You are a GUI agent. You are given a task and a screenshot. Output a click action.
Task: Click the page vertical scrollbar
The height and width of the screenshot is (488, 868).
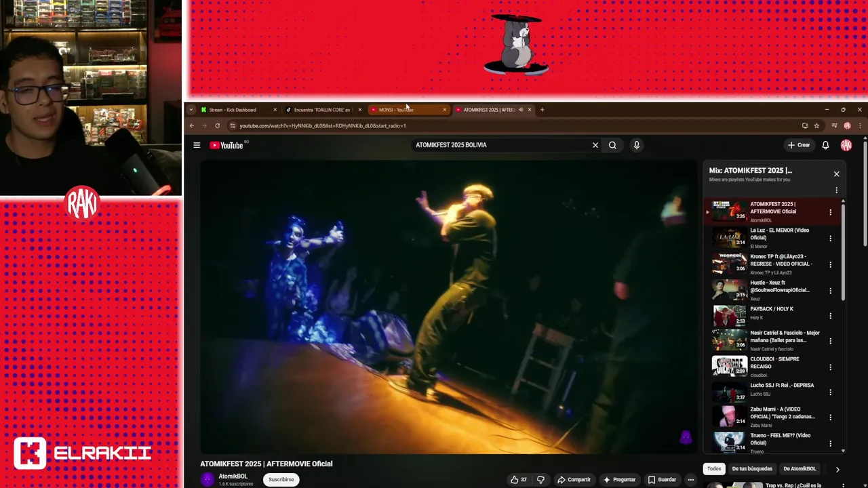coord(865,193)
